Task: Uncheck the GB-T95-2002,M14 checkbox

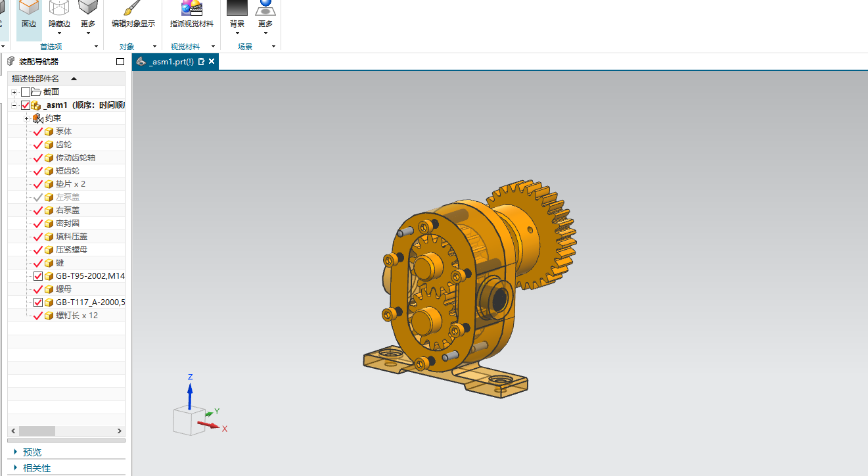Action: [38, 276]
